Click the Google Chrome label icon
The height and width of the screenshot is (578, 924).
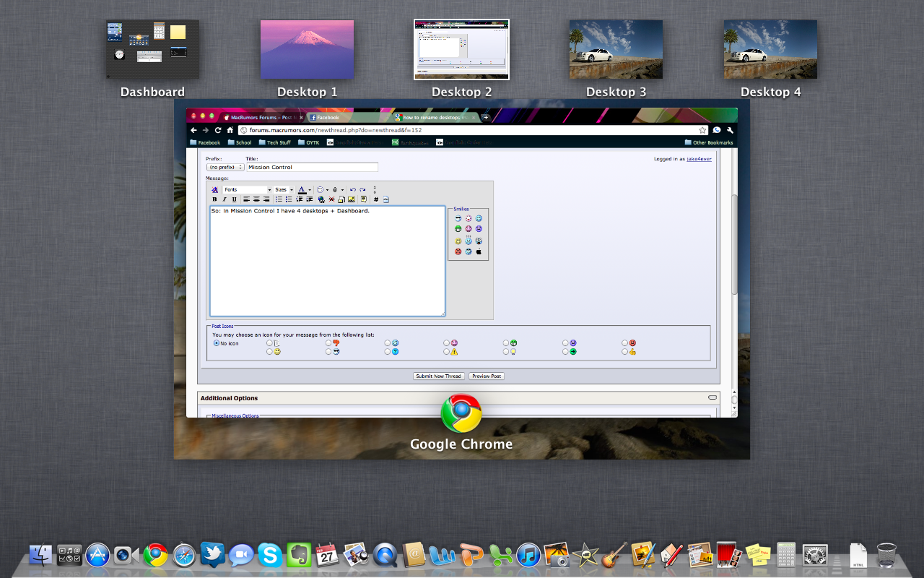461,413
